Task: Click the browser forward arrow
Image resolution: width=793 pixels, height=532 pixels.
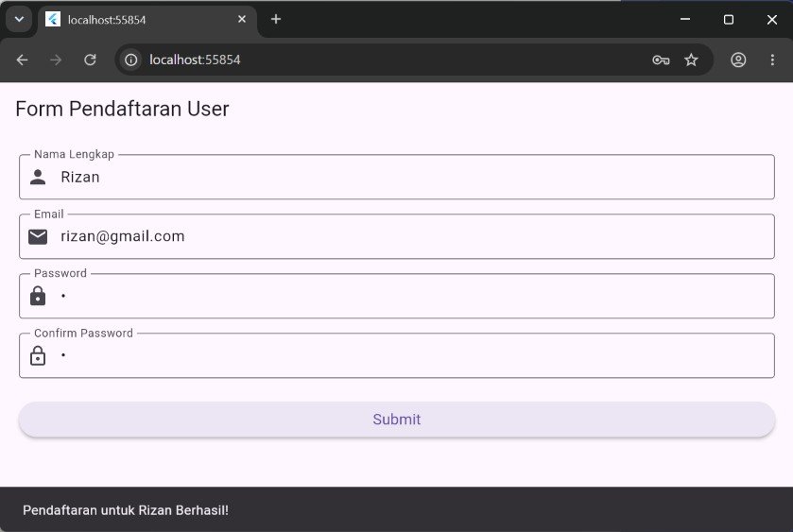Action: [56, 60]
